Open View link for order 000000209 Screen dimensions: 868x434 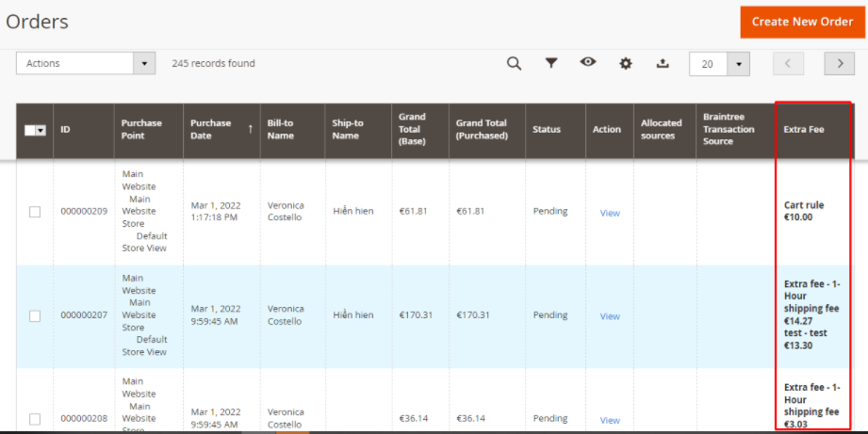click(x=610, y=213)
